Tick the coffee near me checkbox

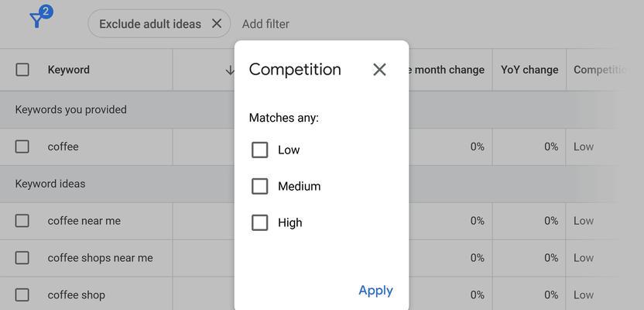[22, 221]
